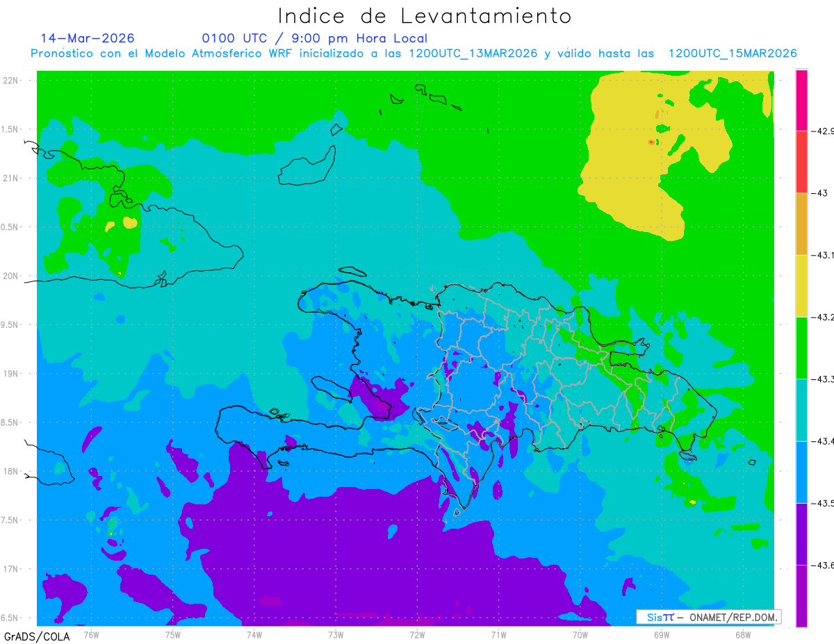Click the title "Indice de Levantamiento"

425,16
